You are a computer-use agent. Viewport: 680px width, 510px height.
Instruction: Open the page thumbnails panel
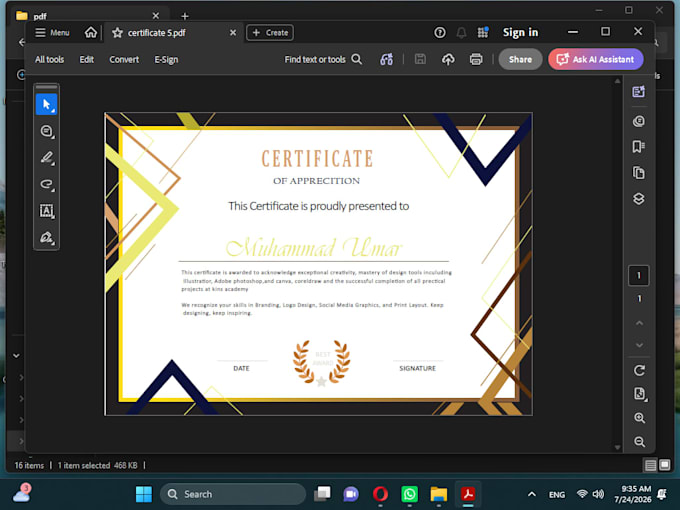point(638,173)
